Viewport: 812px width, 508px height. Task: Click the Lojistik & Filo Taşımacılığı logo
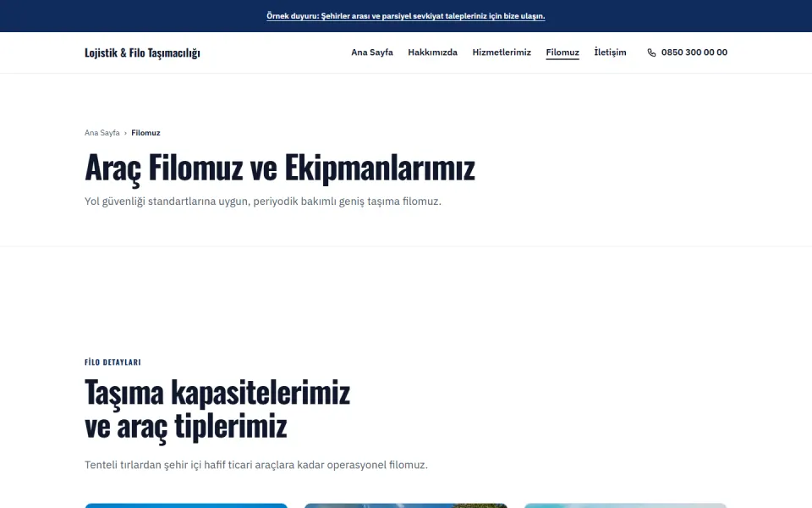142,52
